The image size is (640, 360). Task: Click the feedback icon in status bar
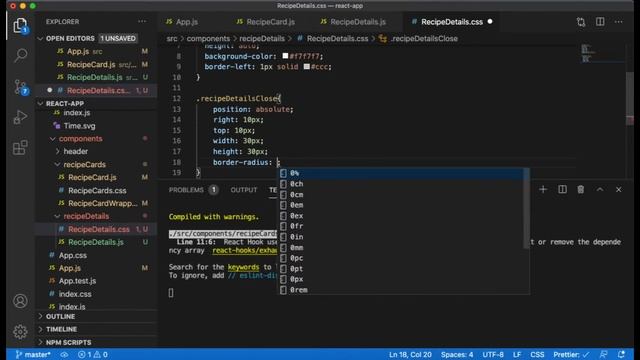(x=603, y=354)
